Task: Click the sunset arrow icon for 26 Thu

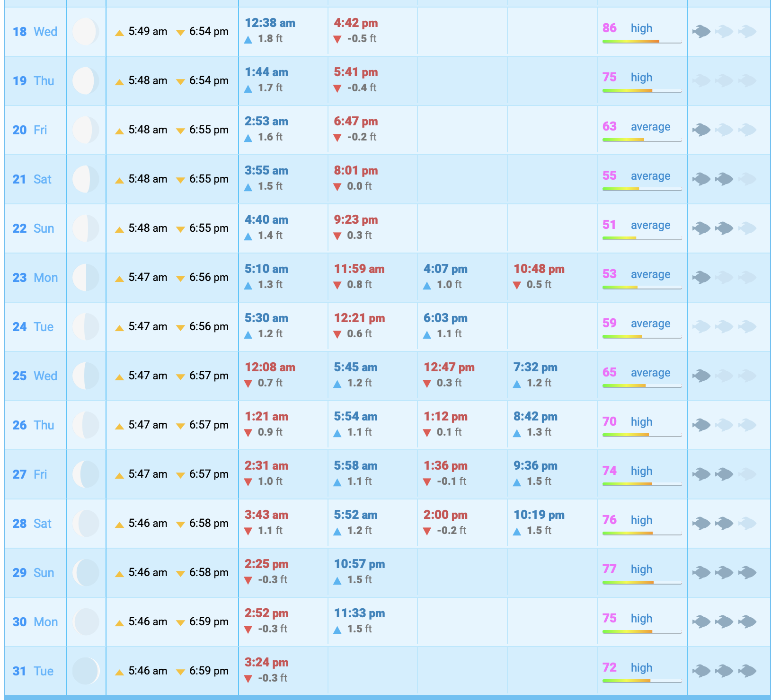Action: [x=180, y=426]
